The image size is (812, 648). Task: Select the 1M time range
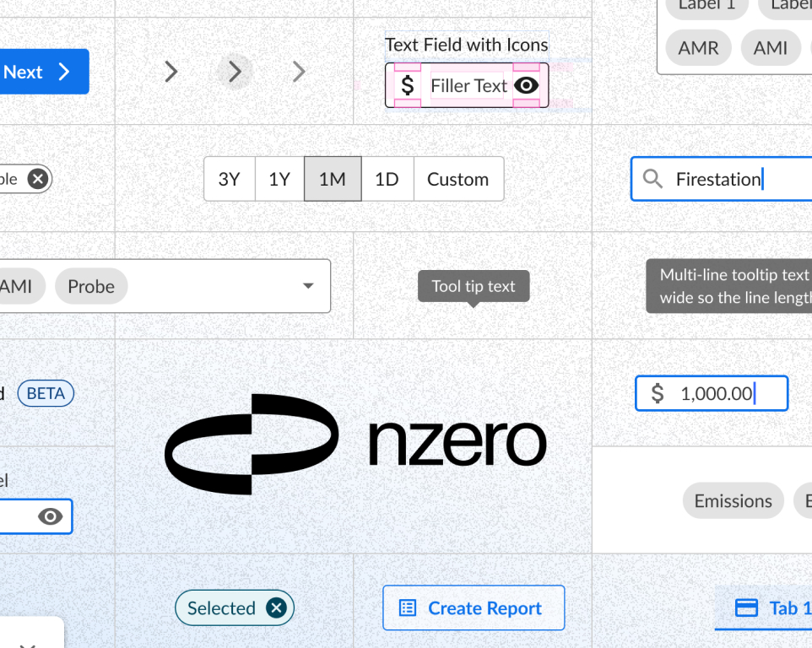point(333,179)
